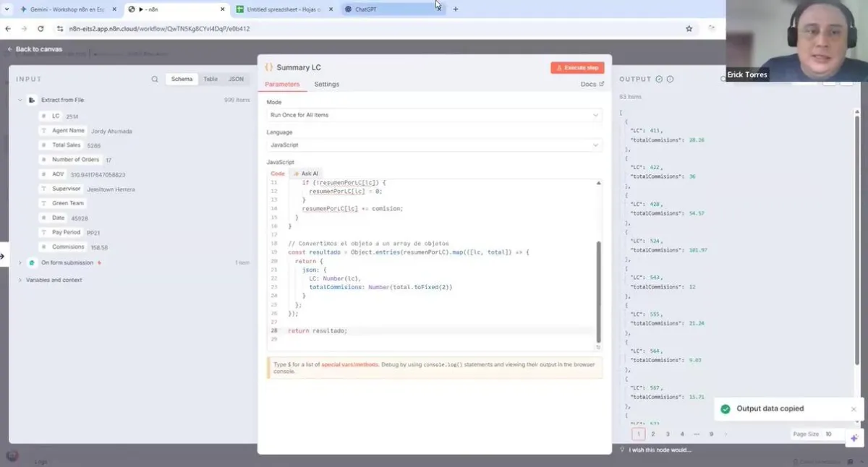This screenshot has width=868, height=467.
Task: Open the Mode dropdown Run Once for All Items
Action: coord(434,115)
